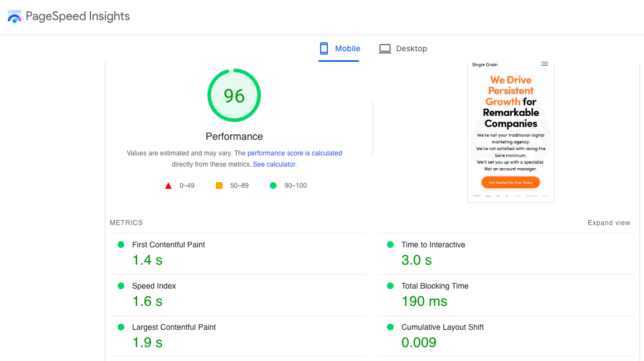Click the green circle 90–100 legend icon

coord(273,186)
